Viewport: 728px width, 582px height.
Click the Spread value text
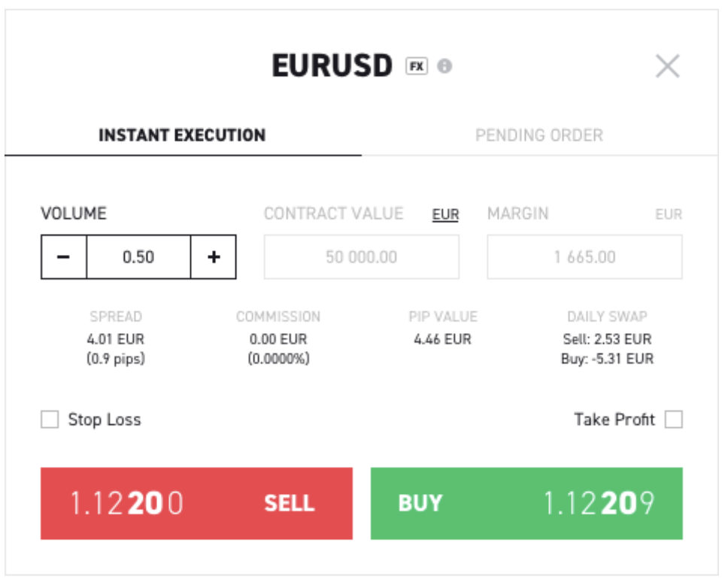click(x=115, y=340)
